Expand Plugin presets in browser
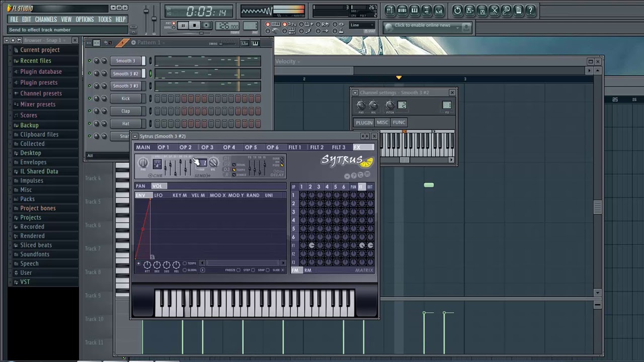The image size is (644, 362). click(x=39, y=82)
